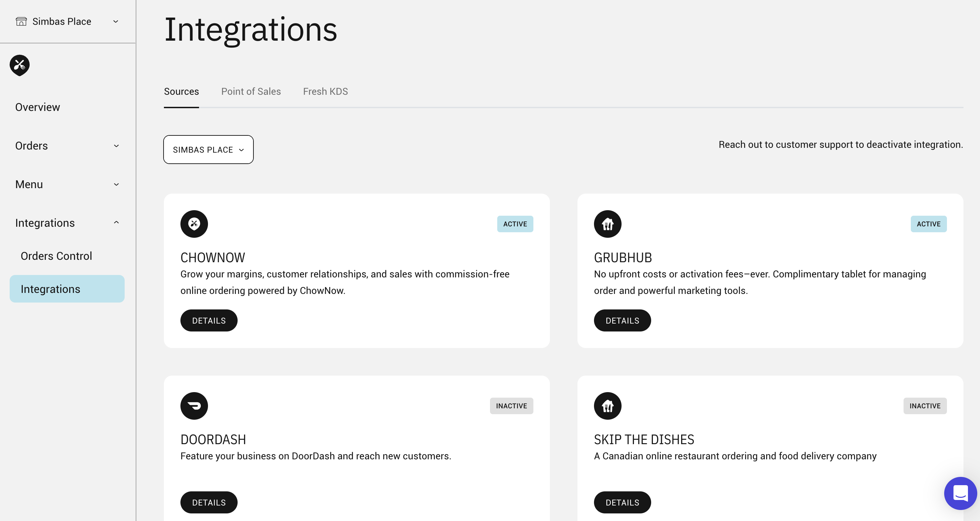Open the Overview page
The image size is (980, 521).
point(38,107)
